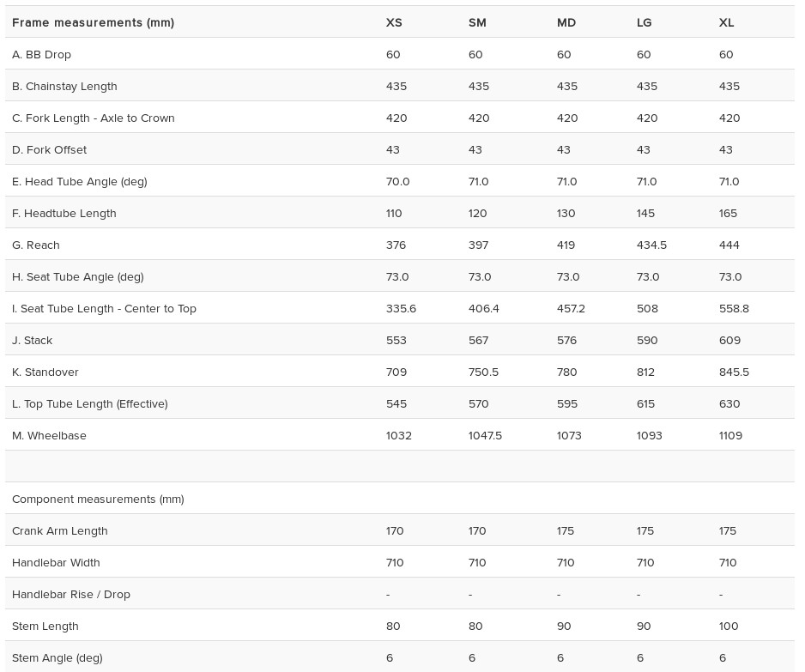This screenshot has width=805, height=672.
Task: Click the XS size column header
Action: click(394, 22)
